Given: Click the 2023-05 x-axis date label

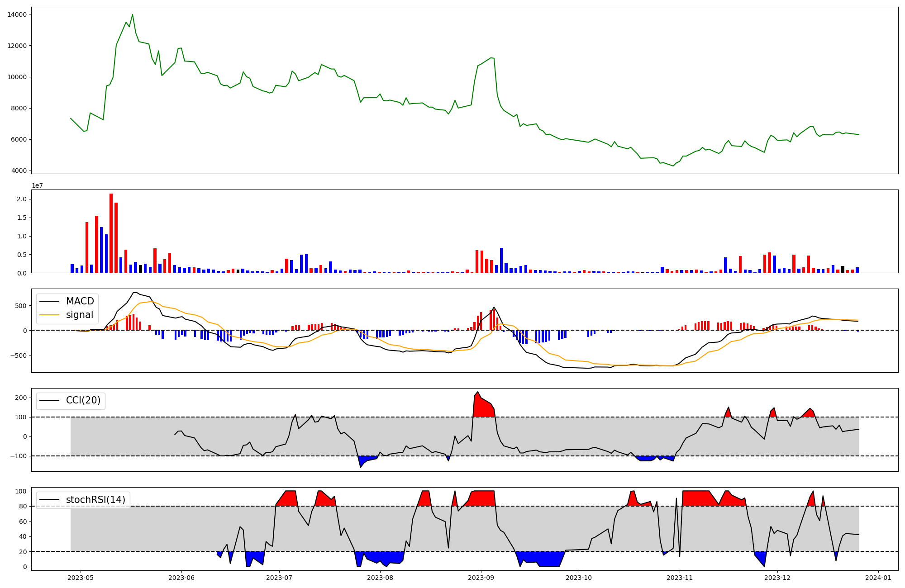Looking at the screenshot, I should [81, 578].
